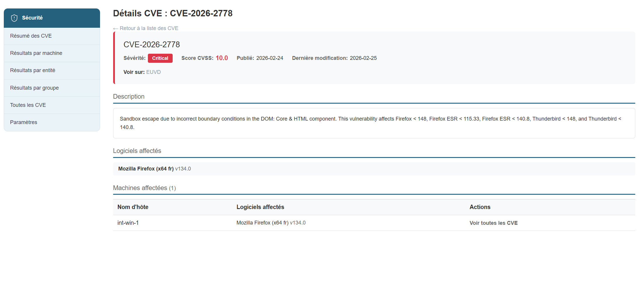Select the int-win-1 hostname cell
644x289 pixels.
[128, 223]
